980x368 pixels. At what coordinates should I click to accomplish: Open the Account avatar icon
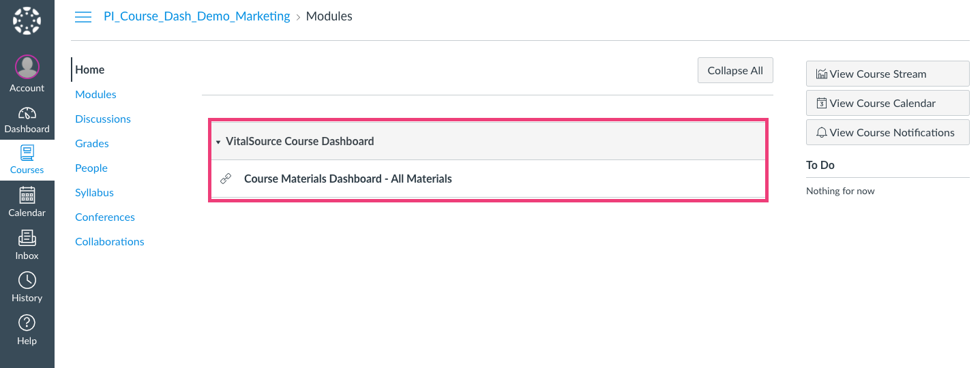point(27,67)
